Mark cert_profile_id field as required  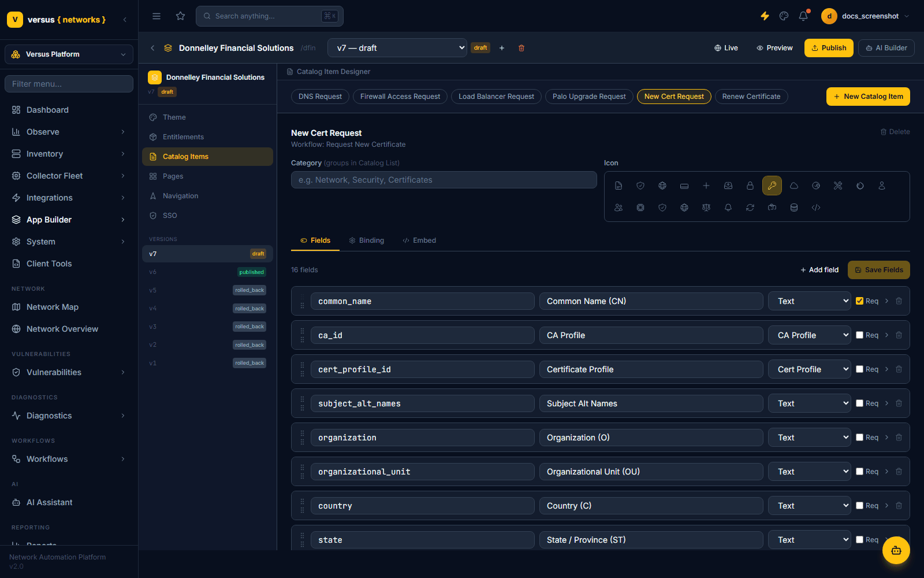click(x=860, y=369)
